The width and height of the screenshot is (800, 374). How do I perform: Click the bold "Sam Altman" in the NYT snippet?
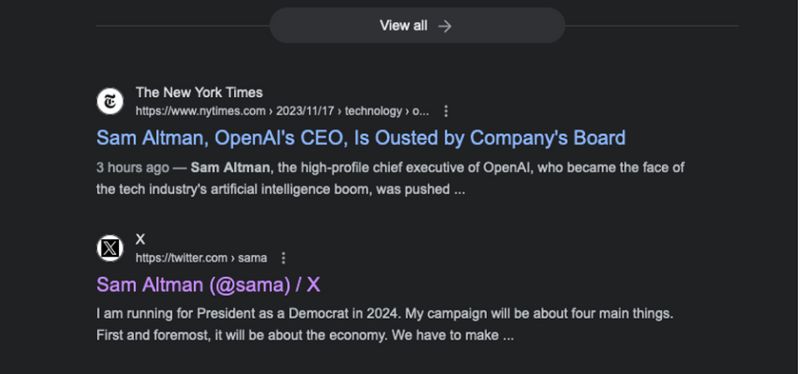click(232, 167)
